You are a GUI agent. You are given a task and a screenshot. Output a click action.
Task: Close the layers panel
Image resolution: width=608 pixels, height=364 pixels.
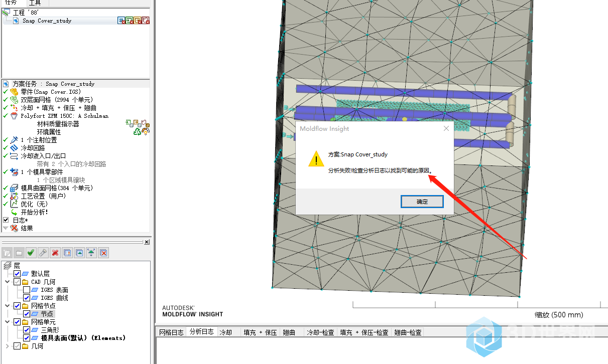click(147, 242)
